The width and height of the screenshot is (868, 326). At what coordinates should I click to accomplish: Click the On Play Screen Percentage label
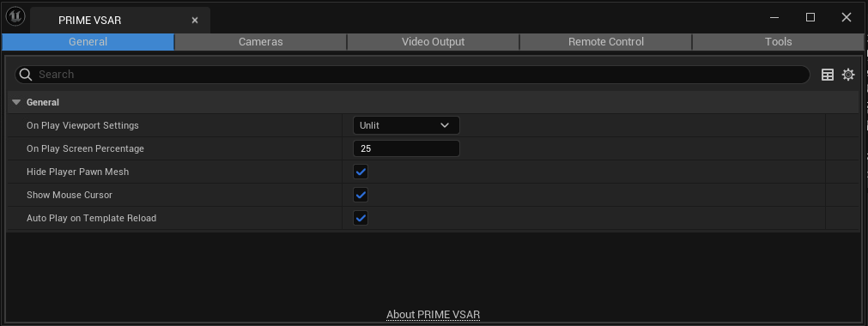tap(85, 149)
